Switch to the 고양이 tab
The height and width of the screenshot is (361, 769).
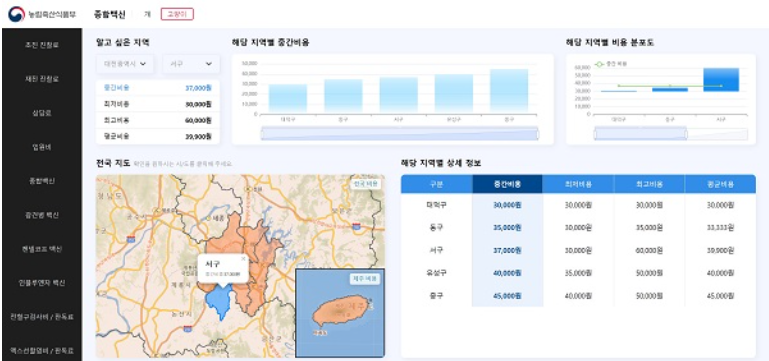177,14
